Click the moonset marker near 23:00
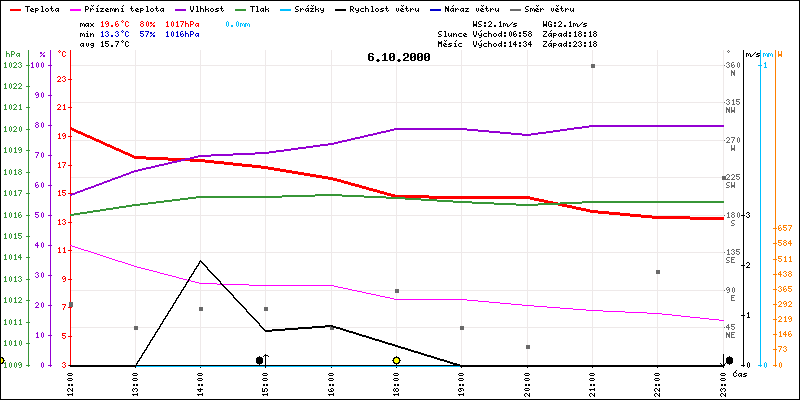The height and width of the screenshot is (400, 800). pos(729,360)
